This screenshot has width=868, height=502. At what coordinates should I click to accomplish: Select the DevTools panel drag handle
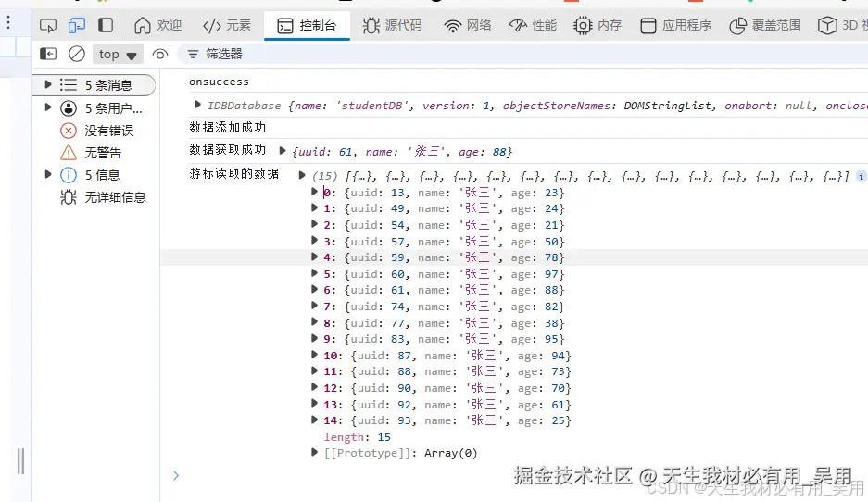[21, 460]
